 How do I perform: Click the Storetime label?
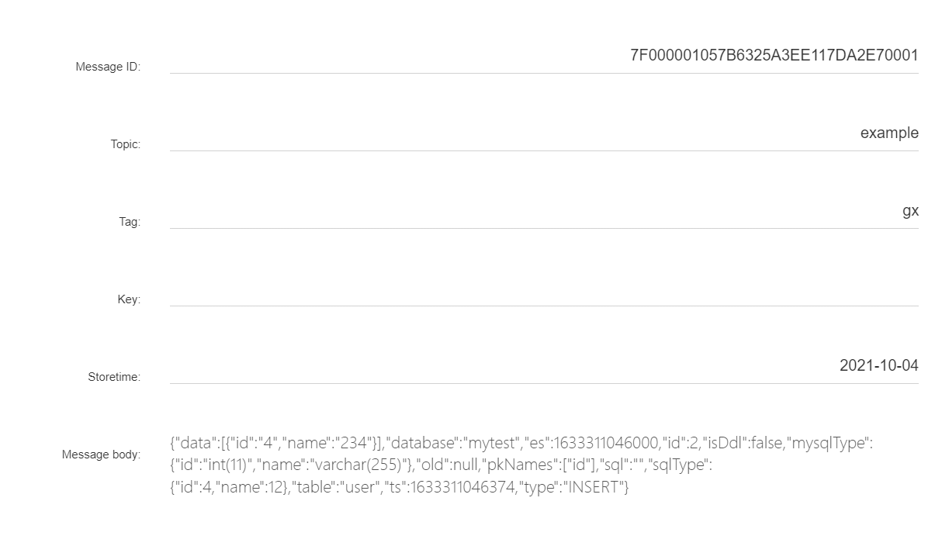pyautogui.click(x=114, y=377)
